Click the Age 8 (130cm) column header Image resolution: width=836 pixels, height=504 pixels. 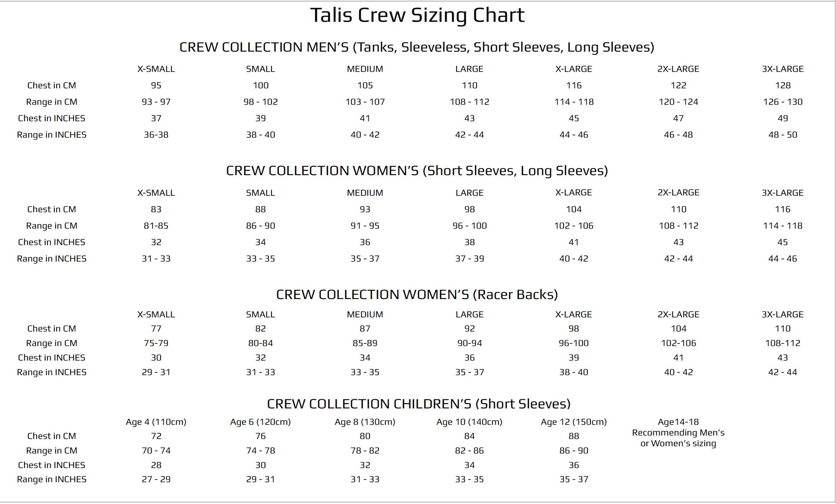point(365,422)
